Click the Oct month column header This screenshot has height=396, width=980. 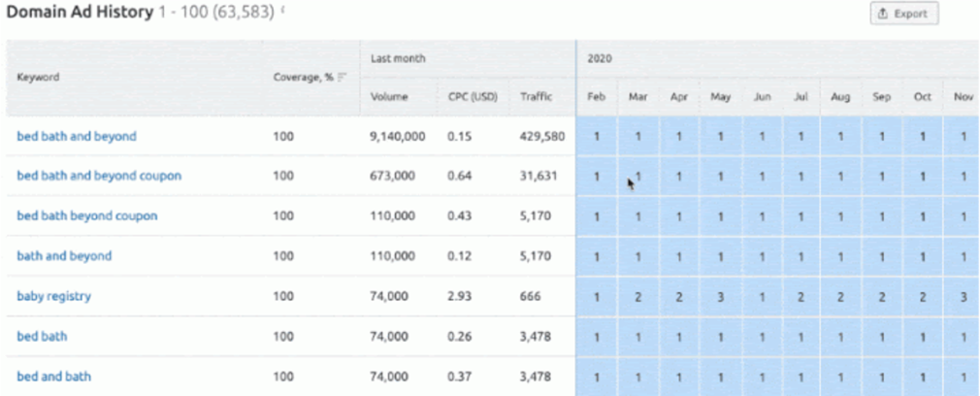coord(923,97)
